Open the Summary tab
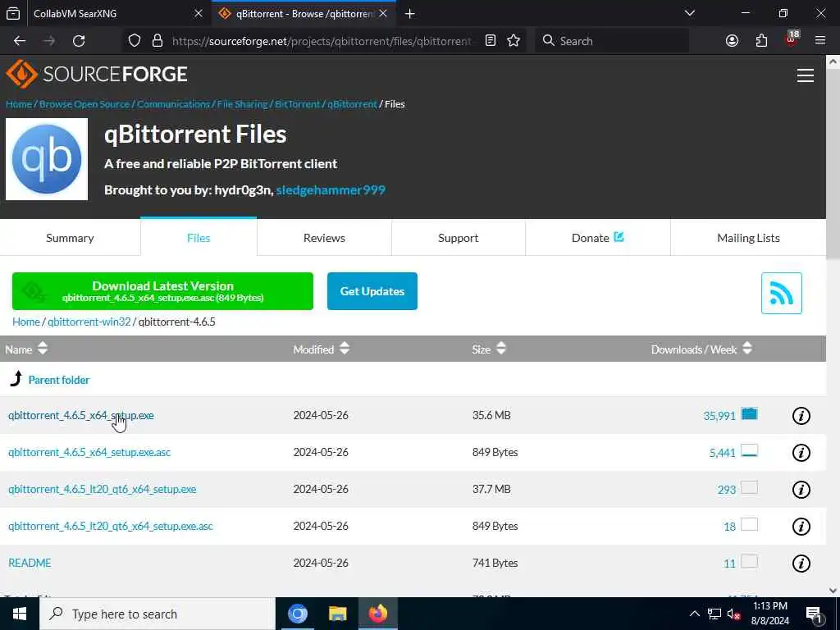 pyautogui.click(x=71, y=238)
